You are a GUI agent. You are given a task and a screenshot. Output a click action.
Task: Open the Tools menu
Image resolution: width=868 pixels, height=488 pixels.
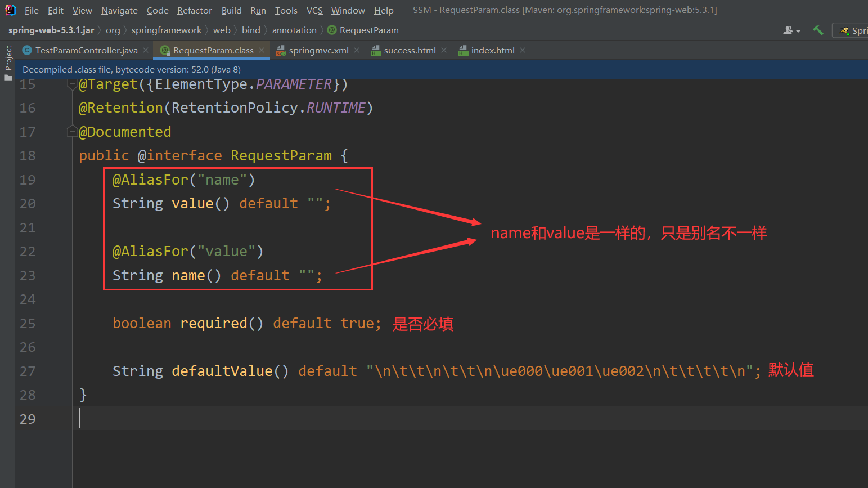(286, 10)
